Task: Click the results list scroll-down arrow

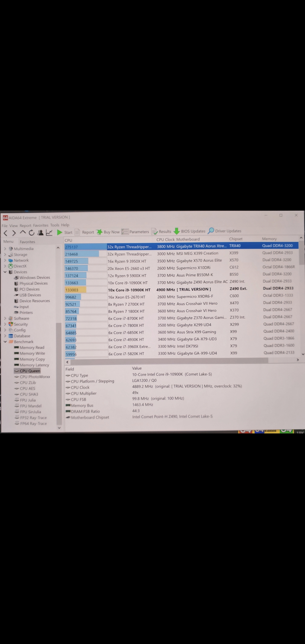Action: pyautogui.click(x=303, y=354)
